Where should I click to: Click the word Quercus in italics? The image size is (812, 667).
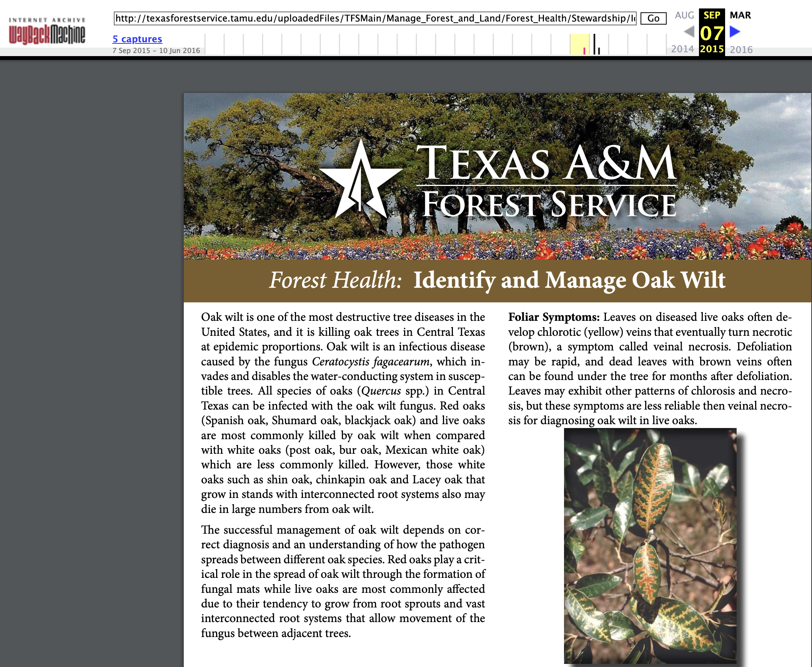381,391
